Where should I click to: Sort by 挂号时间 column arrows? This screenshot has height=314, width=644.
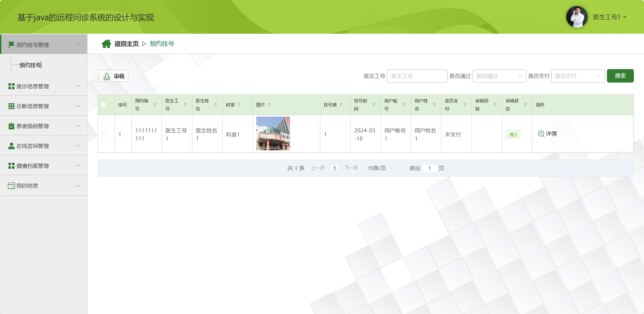pos(374,105)
